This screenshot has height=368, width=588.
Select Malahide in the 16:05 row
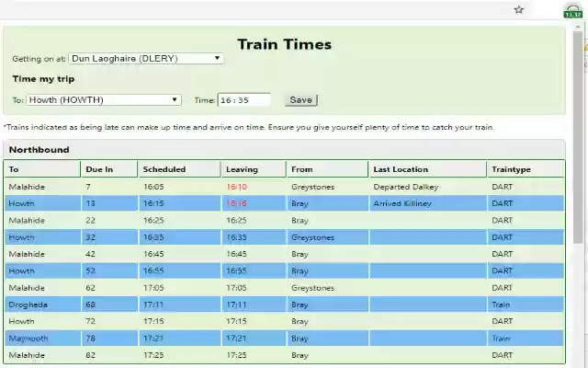point(27,187)
